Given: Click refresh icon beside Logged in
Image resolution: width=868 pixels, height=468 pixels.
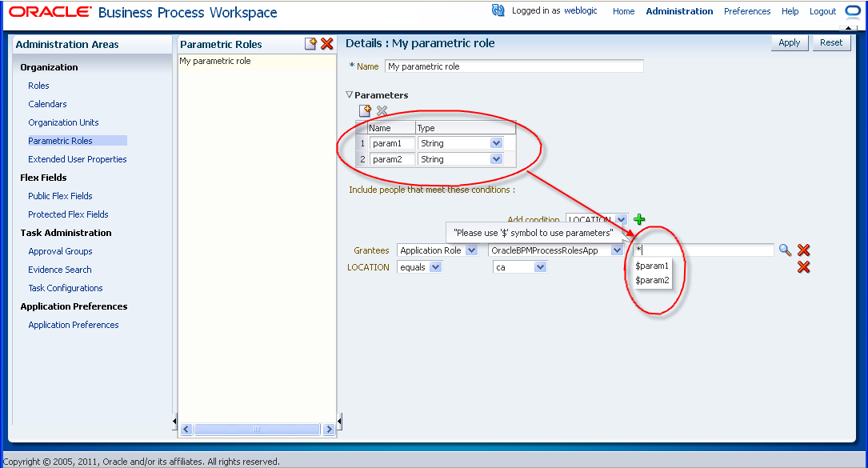Looking at the screenshot, I should [498, 10].
